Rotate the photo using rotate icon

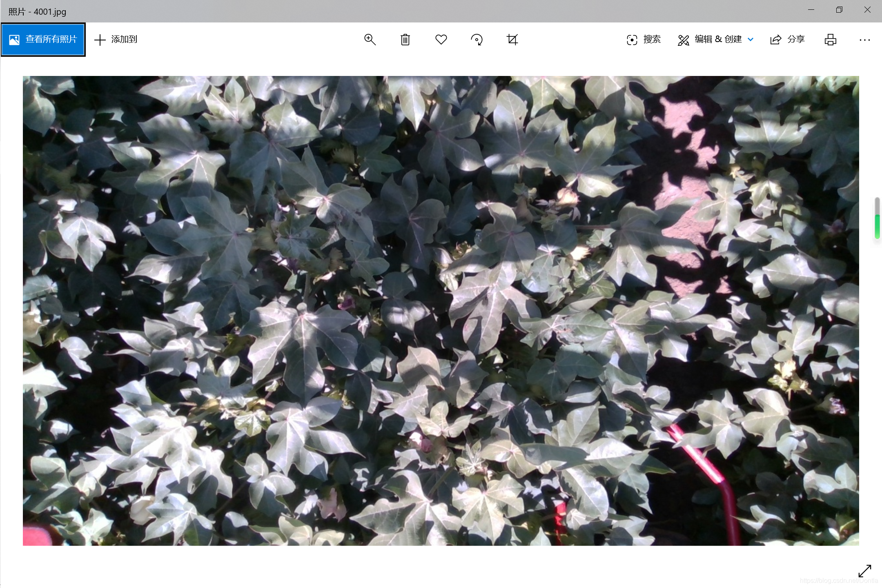click(x=477, y=40)
